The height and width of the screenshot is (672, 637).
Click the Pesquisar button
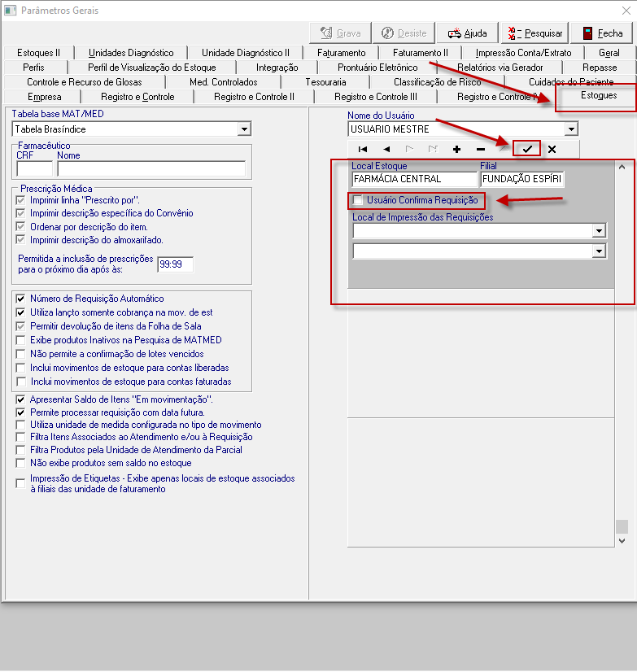click(535, 33)
